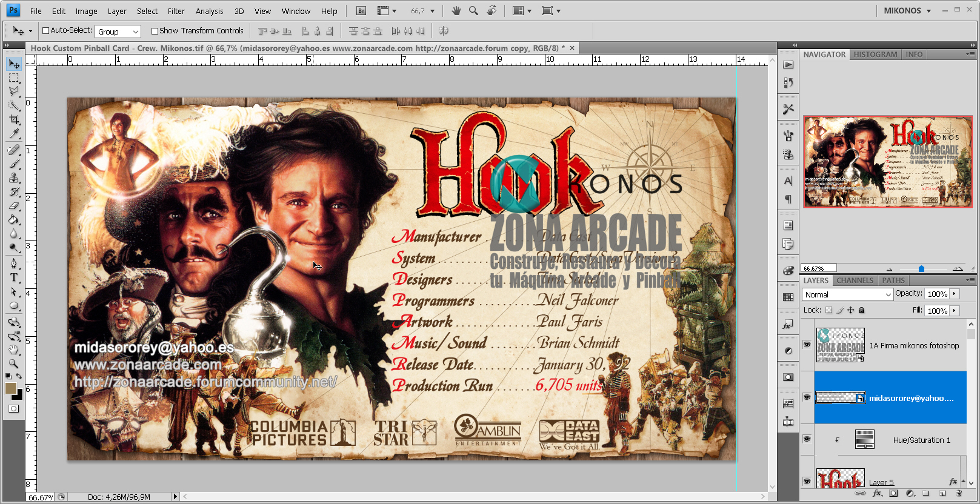980x504 pixels.
Task: Click the foreground color swatch
Action: 11,388
